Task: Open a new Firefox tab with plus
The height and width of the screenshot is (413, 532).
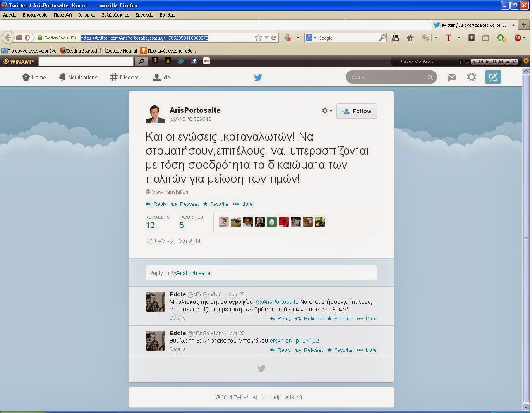Action: tap(523, 25)
